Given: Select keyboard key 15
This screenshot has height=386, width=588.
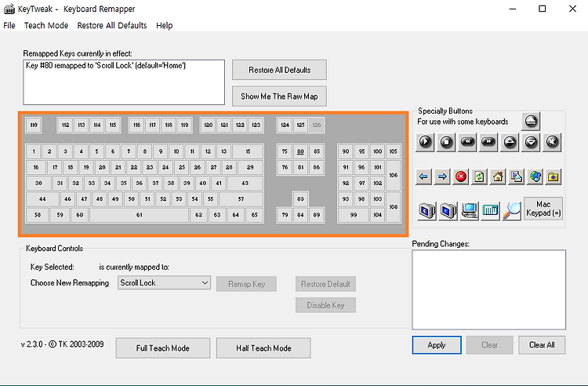Looking at the screenshot, I should (248, 151).
